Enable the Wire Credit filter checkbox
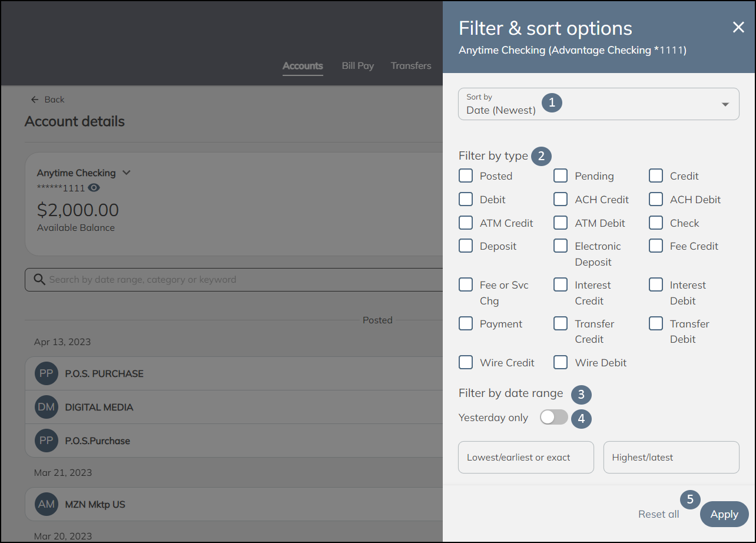The height and width of the screenshot is (543, 756). tap(466, 362)
